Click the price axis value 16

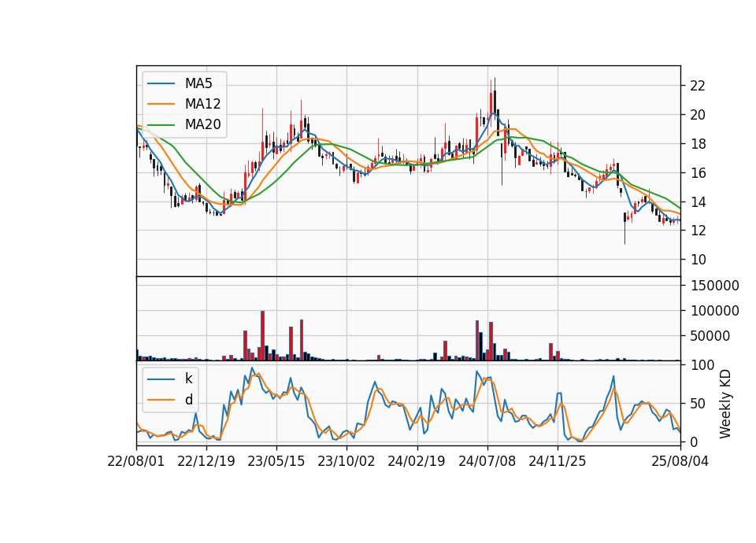[698, 172]
